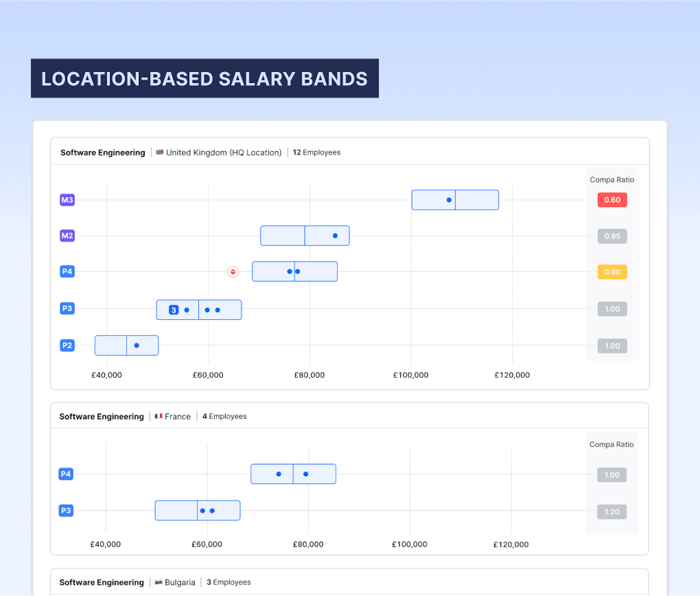Screen dimensions: 700x596
Task: Click the M2 level badge
Action: pyautogui.click(x=67, y=236)
